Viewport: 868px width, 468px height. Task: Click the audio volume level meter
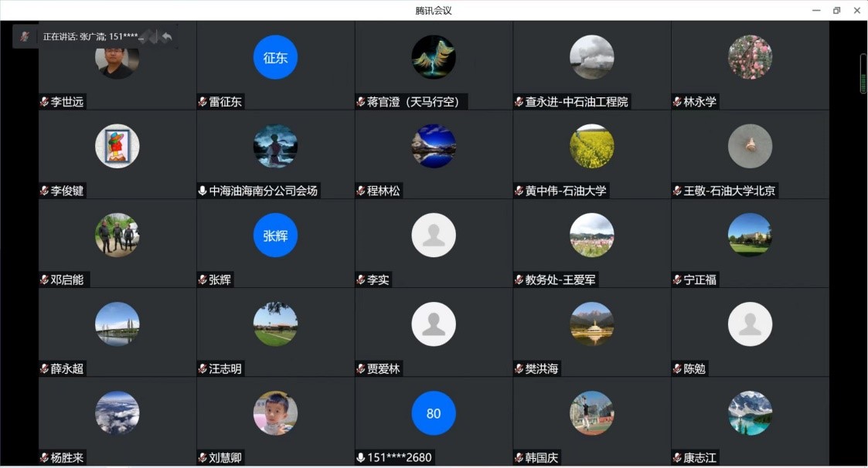pyautogui.click(x=863, y=74)
